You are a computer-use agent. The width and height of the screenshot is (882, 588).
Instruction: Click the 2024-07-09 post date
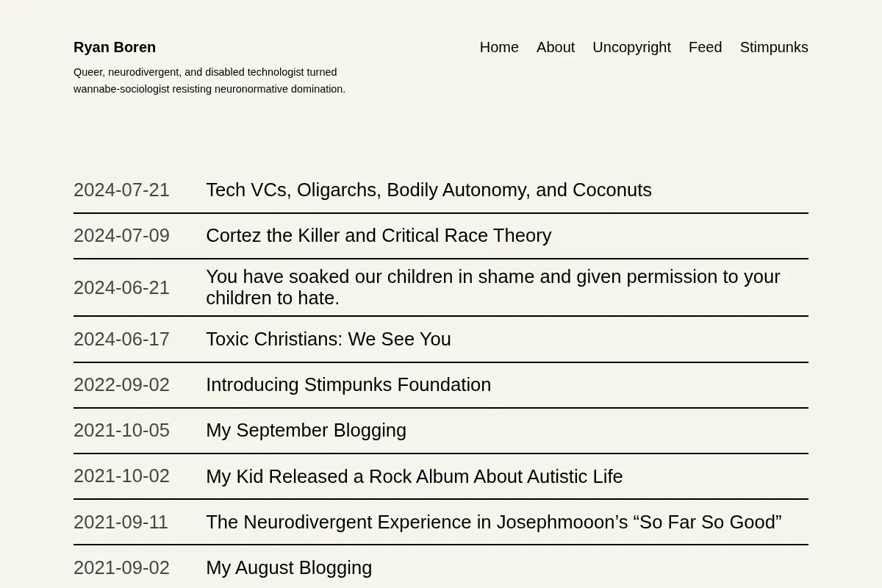[121, 235]
